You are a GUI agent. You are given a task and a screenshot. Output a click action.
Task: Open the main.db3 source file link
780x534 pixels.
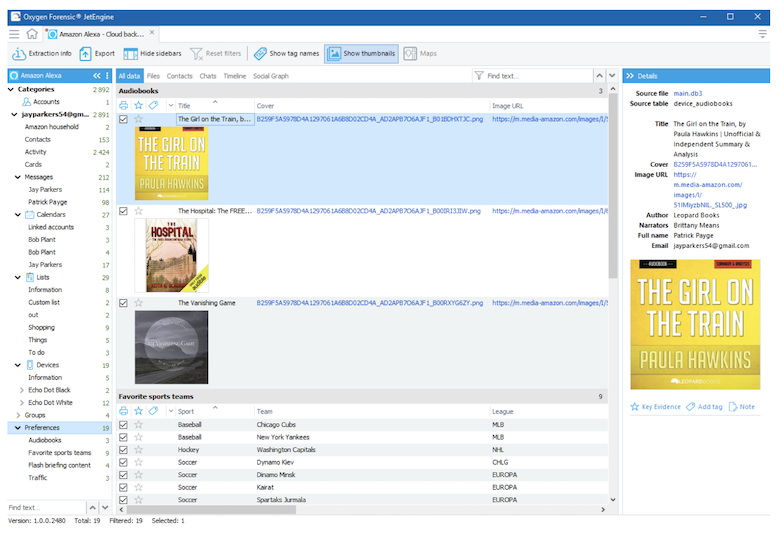point(687,93)
